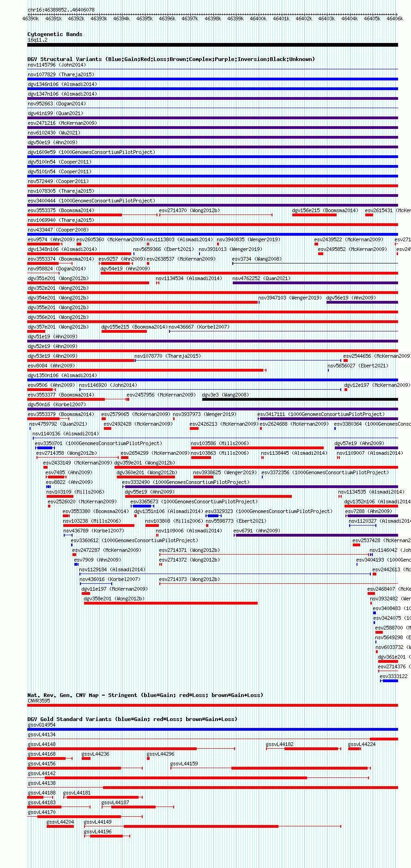Screen dimensions: 411x868
Task: Click dgv50e19 (Ahn2009) label
Action: click(x=53, y=142)
